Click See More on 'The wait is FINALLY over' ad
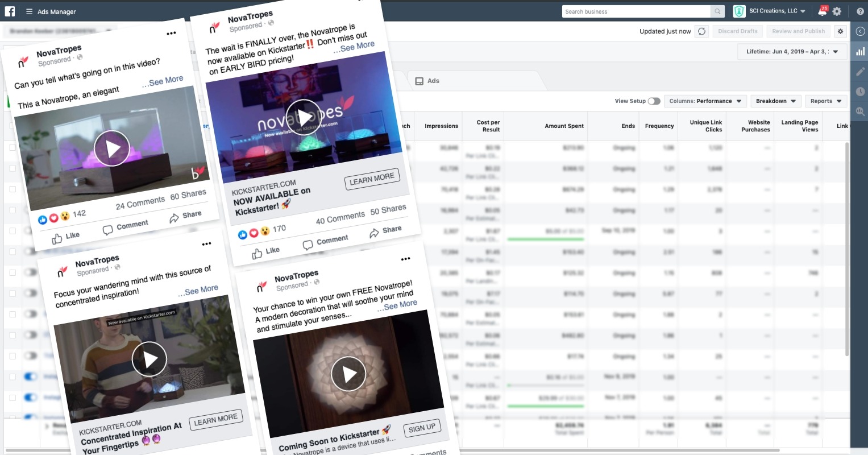868x455 pixels. [354, 47]
